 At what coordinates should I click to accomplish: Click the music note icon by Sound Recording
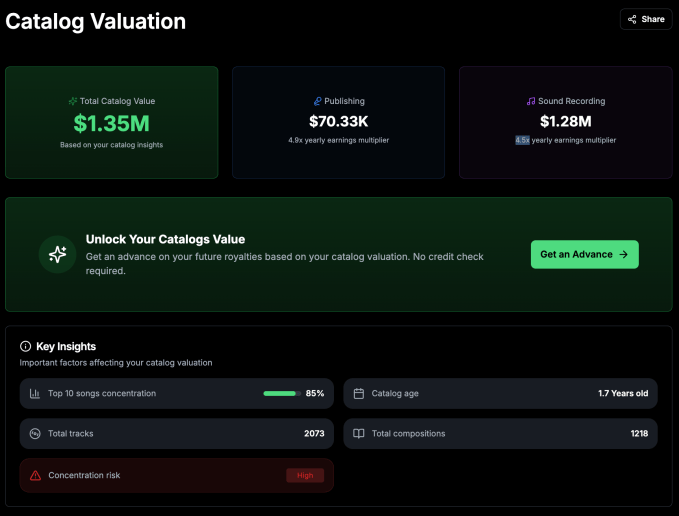point(531,101)
